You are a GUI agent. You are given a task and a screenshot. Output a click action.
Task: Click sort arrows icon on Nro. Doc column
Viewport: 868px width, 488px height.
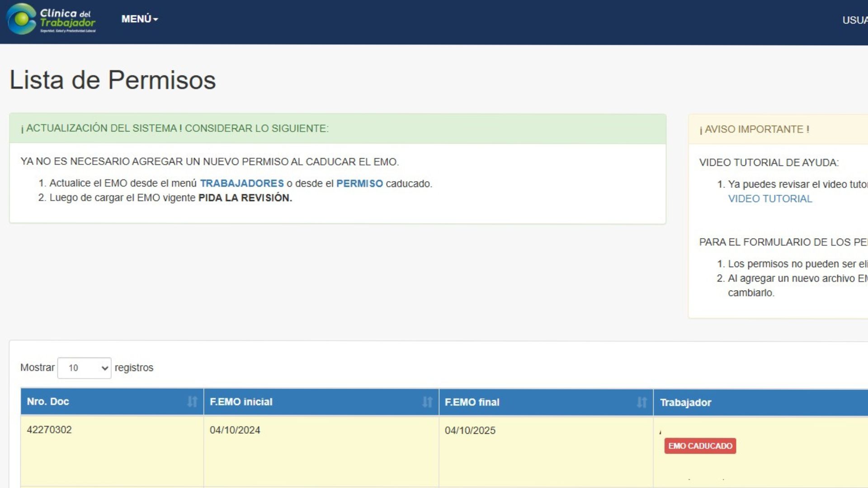pyautogui.click(x=192, y=402)
